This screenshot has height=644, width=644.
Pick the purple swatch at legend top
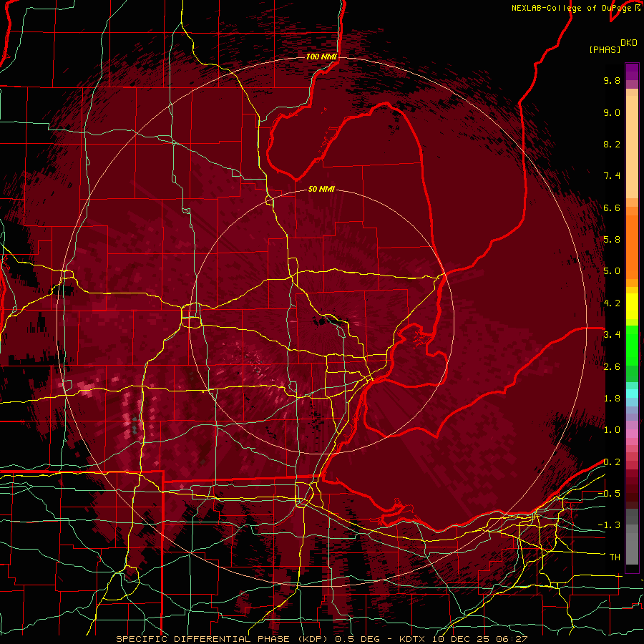[x=632, y=72]
